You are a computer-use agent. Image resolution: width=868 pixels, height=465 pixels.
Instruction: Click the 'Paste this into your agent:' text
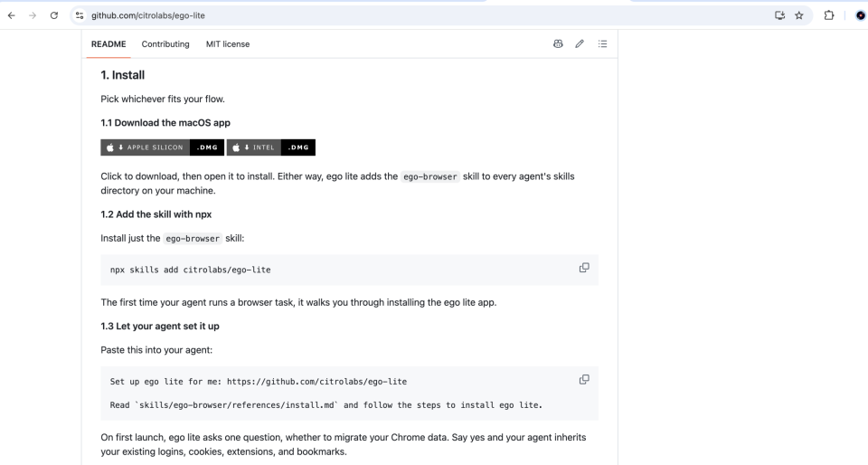click(156, 350)
